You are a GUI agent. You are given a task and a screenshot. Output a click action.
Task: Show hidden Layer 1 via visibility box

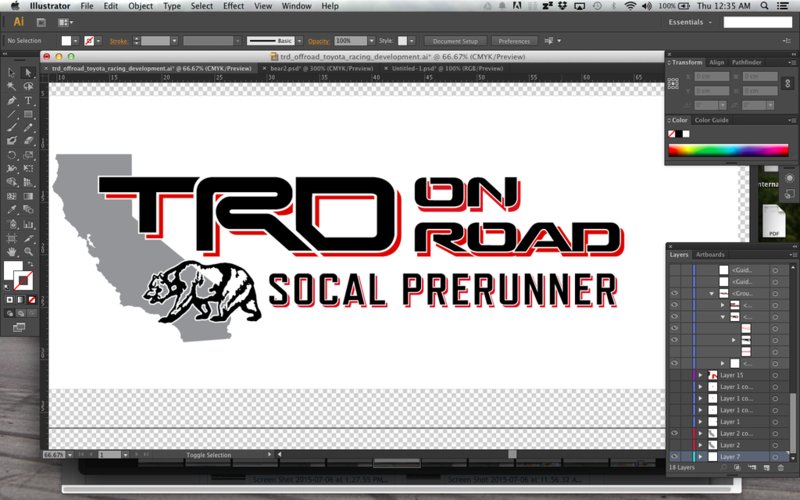(674, 421)
